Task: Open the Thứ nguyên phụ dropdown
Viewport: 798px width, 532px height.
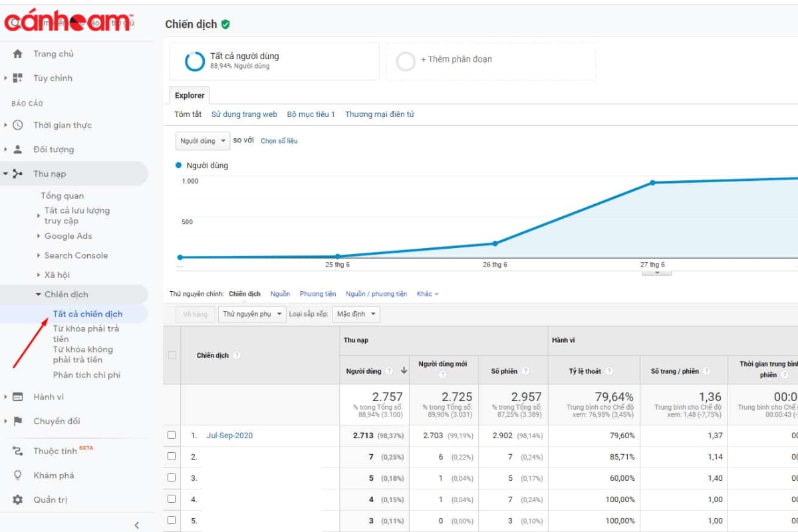Action: pyautogui.click(x=252, y=314)
